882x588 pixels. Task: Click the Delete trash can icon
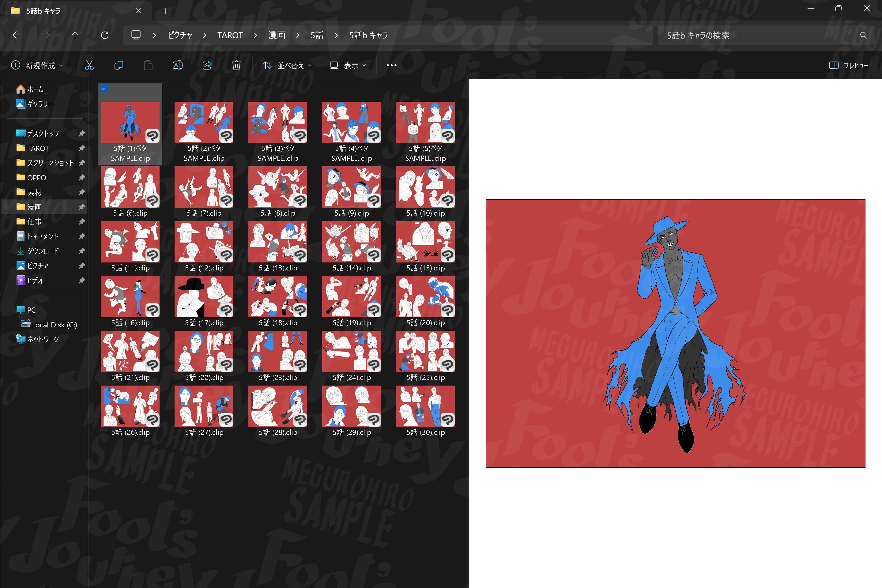(x=236, y=66)
